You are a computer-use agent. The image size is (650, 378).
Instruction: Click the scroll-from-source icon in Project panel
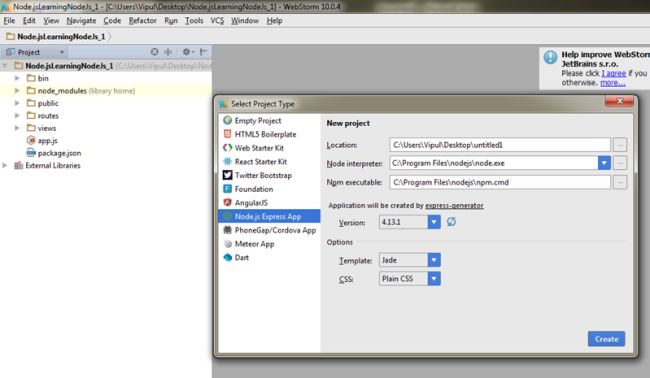(x=154, y=52)
